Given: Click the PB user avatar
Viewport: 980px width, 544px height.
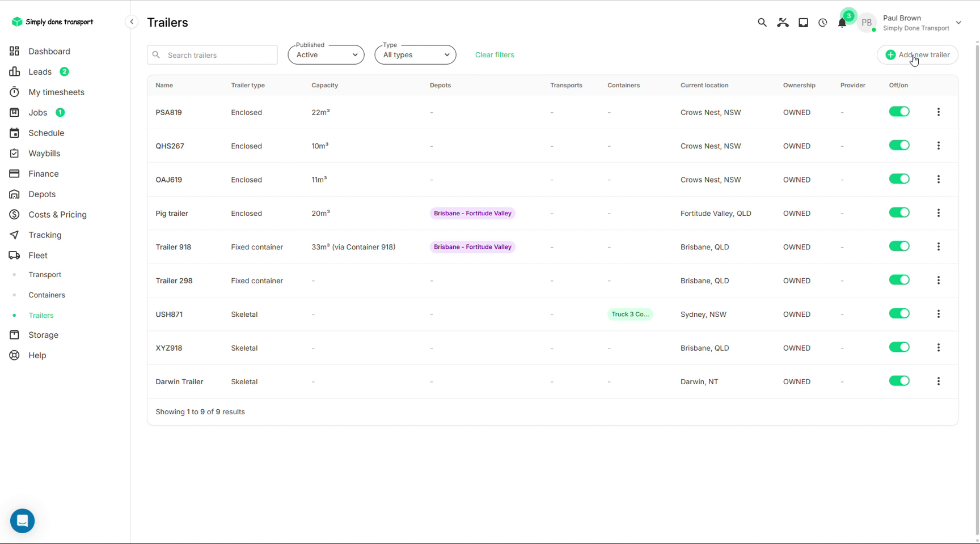Looking at the screenshot, I should [x=867, y=23].
